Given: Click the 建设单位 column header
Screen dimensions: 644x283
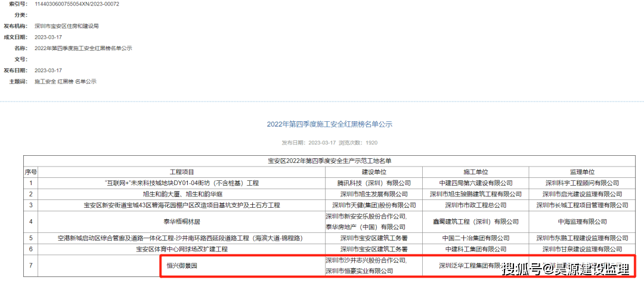Looking at the screenshot, I should (373, 172).
